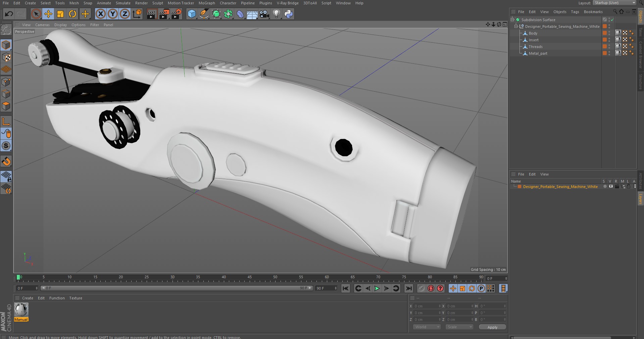Image resolution: width=644 pixels, height=339 pixels.
Task: Toggle Z axis lock
Action: click(125, 14)
